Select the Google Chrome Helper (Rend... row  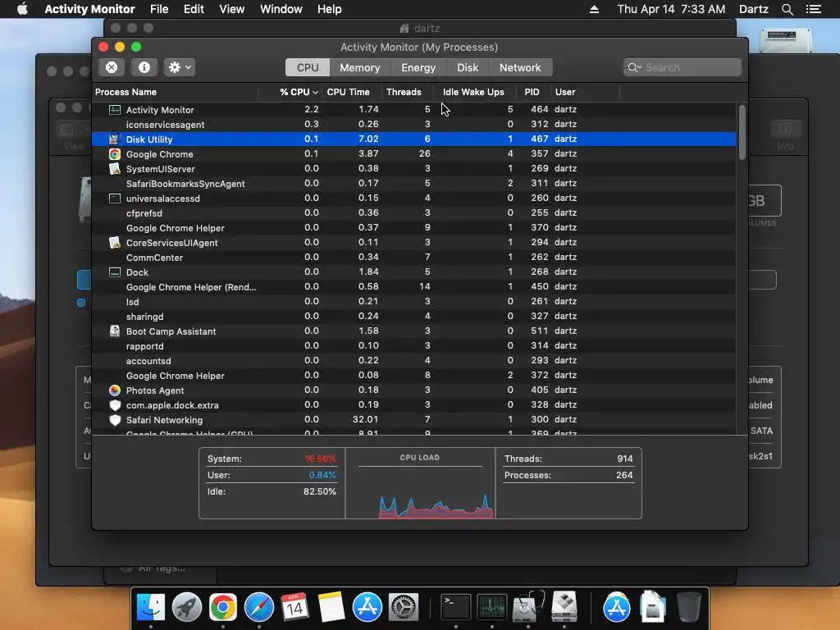point(414,286)
